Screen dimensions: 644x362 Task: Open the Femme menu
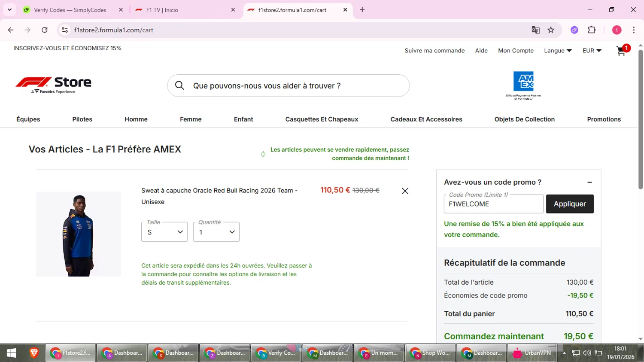pos(191,119)
